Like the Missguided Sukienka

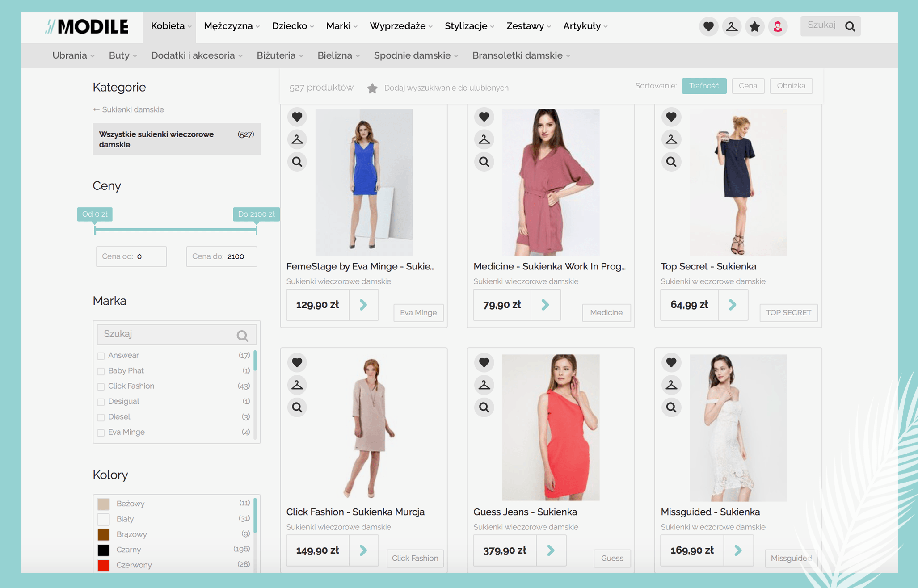click(x=671, y=362)
